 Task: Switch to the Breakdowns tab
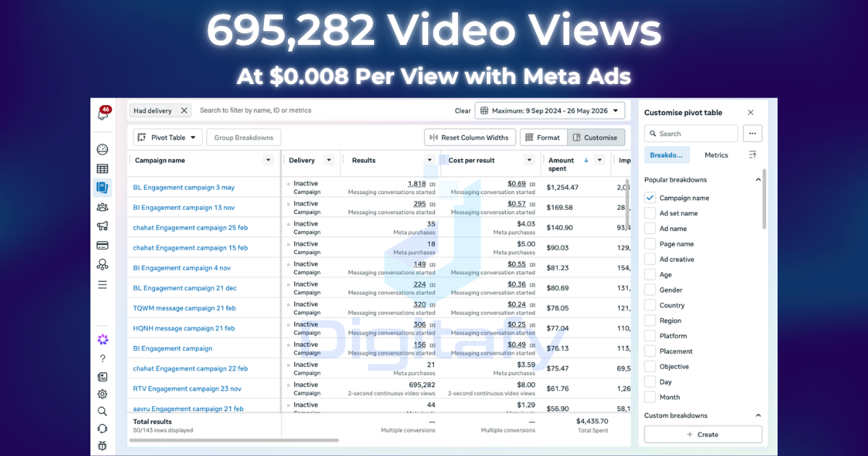tap(667, 155)
